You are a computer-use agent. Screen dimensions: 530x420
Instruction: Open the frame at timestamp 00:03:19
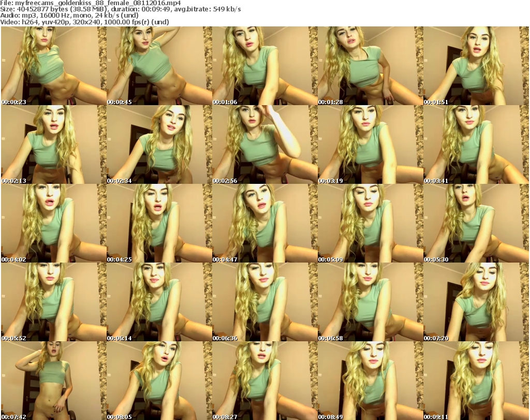pos(370,144)
